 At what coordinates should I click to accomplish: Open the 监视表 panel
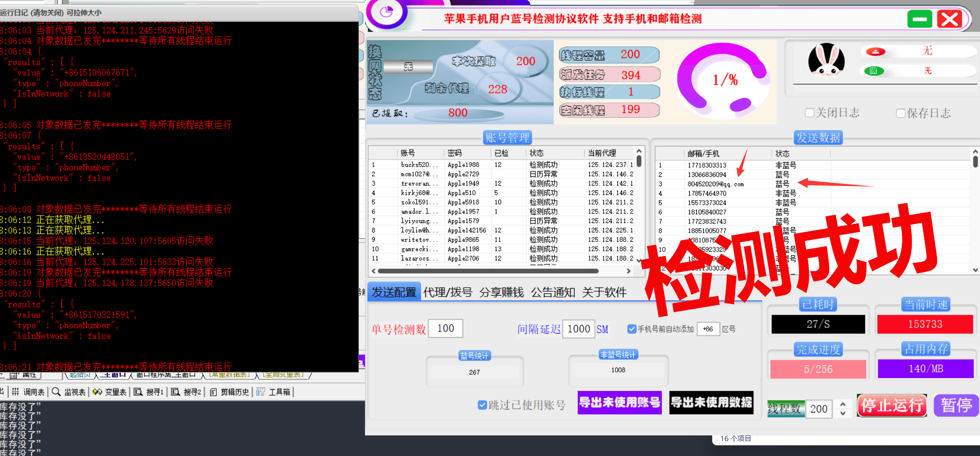69,392
